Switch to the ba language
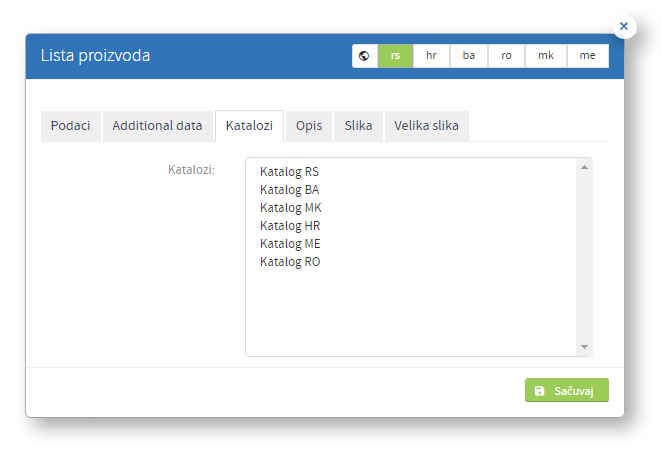 [x=469, y=56]
